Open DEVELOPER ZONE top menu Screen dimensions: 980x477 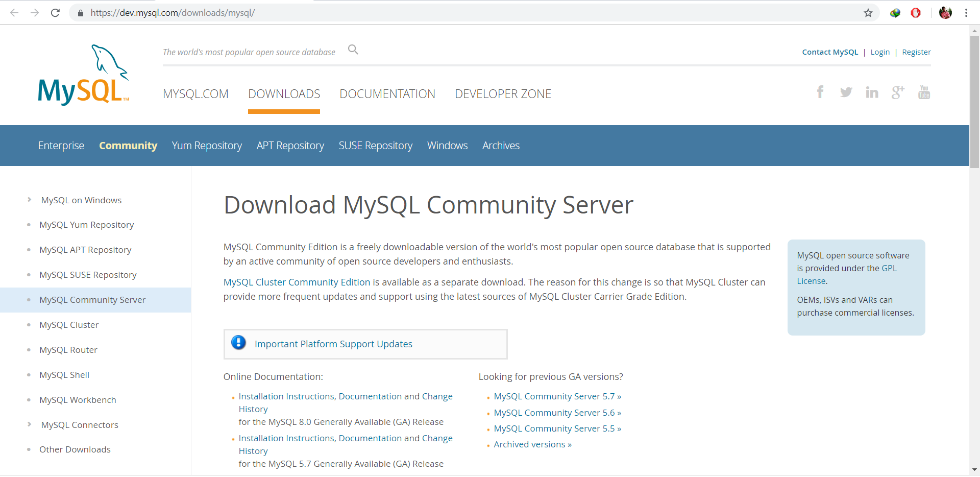coord(503,94)
